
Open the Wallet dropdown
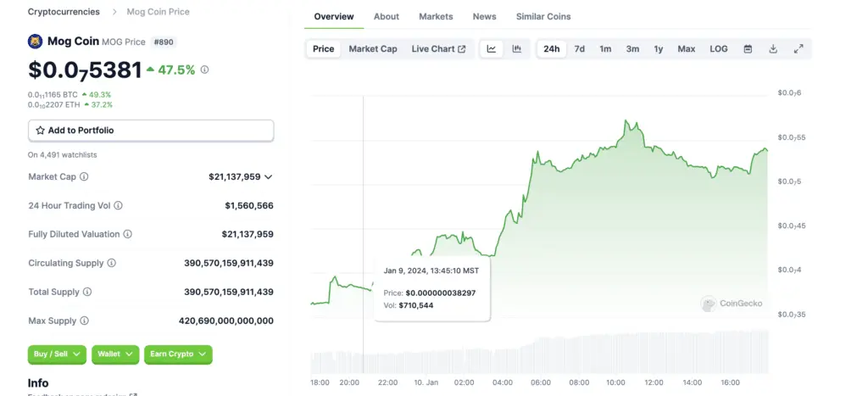pos(115,354)
